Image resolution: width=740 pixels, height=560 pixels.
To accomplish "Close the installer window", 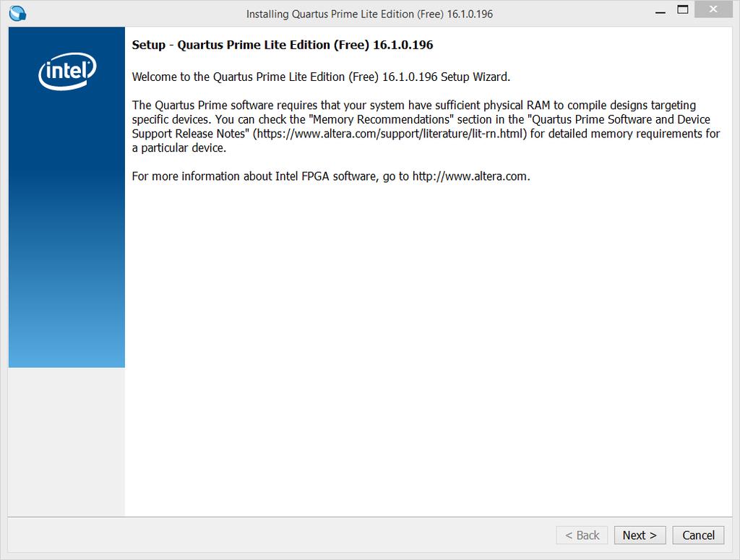I will pos(713,9).
